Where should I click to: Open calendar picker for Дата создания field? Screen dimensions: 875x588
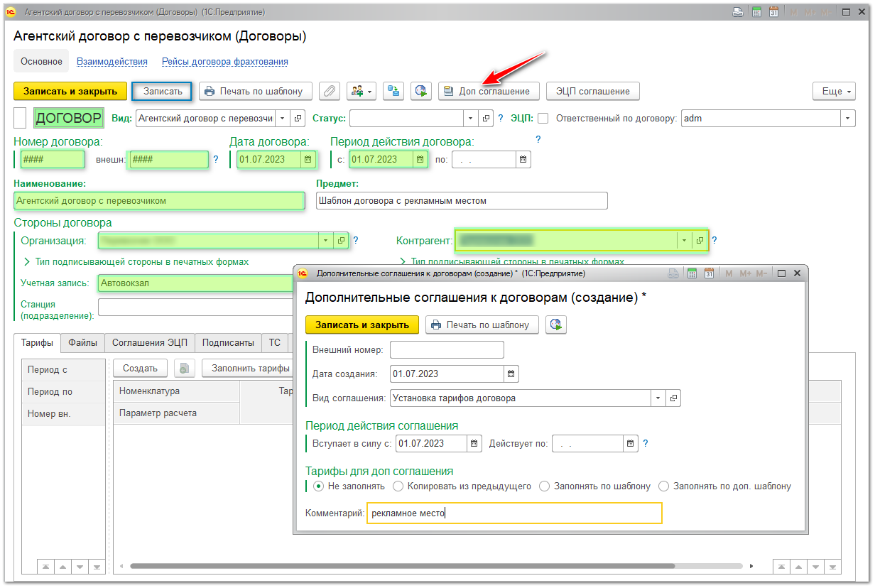511,374
